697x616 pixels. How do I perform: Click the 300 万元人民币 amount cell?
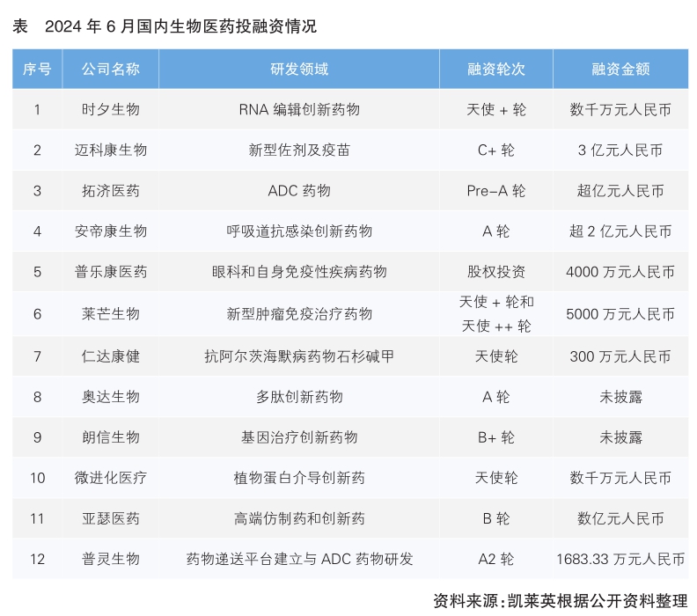click(x=620, y=356)
